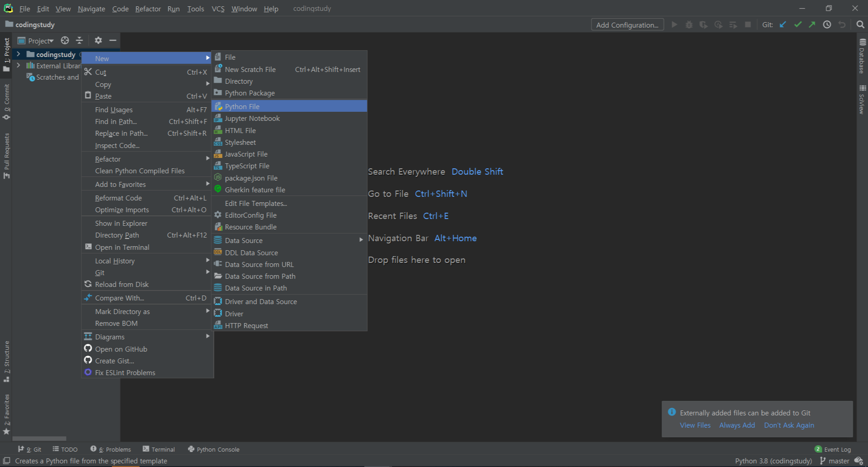Open the Favorites tool window

pos(6,415)
